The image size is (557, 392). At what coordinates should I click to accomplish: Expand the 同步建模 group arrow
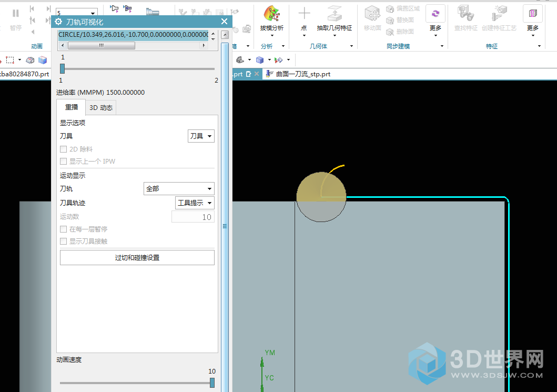442,46
